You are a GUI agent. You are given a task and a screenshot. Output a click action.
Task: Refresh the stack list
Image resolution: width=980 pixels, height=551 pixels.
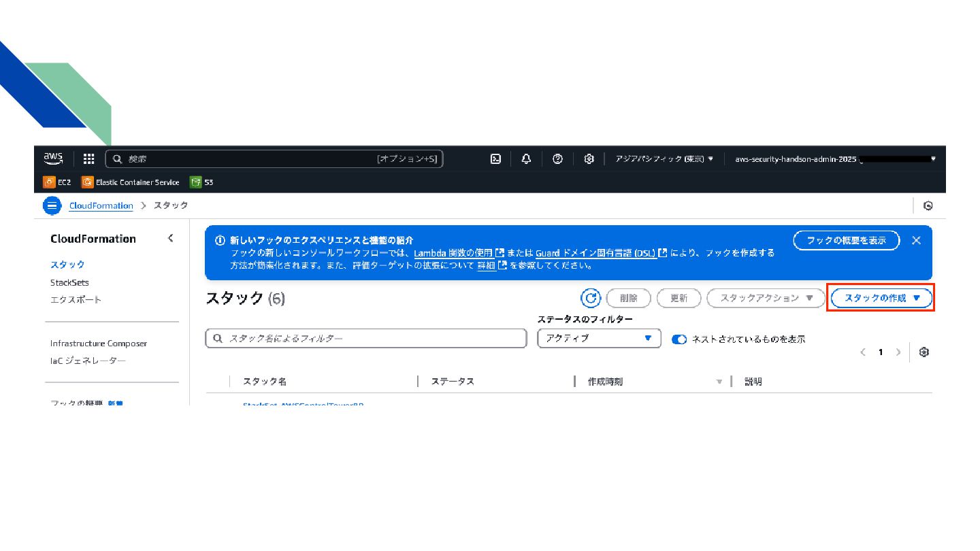[590, 298]
